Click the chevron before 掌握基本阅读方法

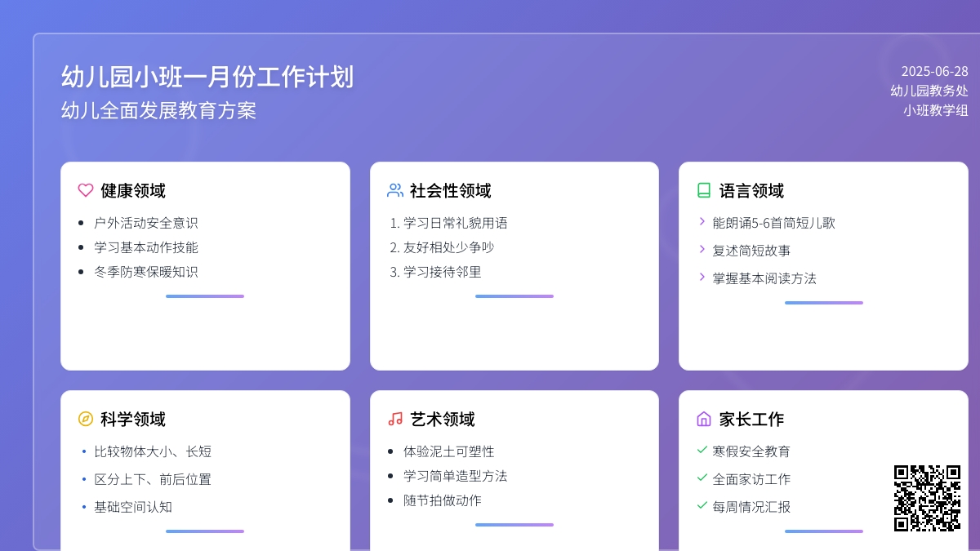pyautogui.click(x=702, y=277)
